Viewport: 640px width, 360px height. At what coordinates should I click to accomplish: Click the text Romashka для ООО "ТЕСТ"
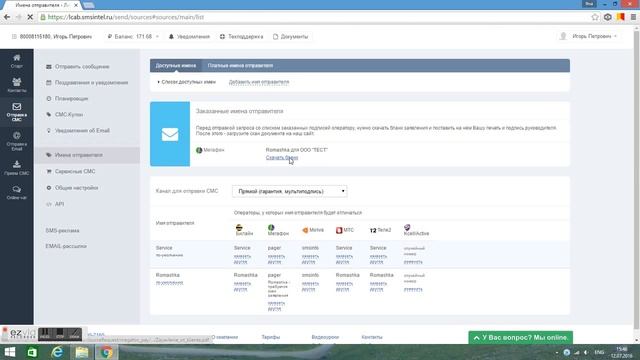297,150
